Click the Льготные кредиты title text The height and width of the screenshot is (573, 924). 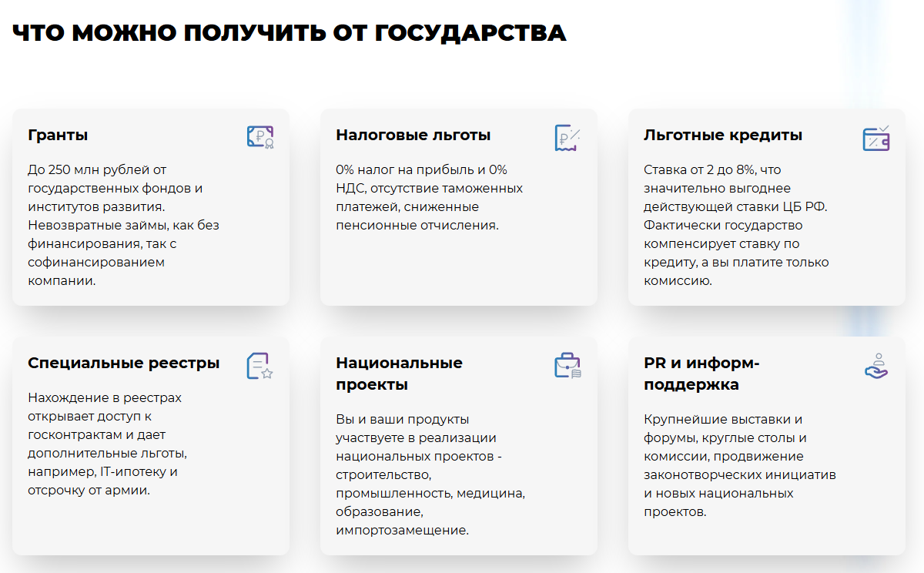[x=723, y=135]
